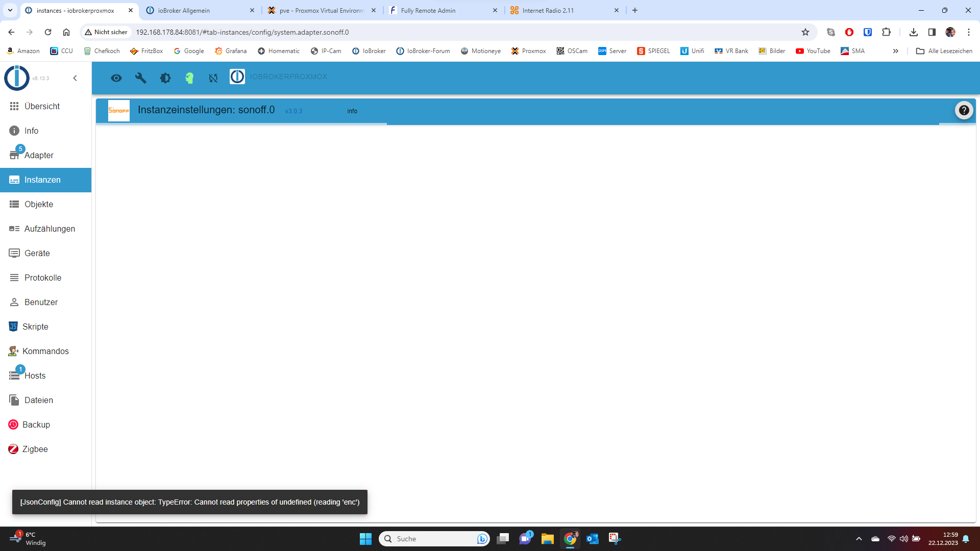
Task: Open Grafana bookmark
Action: [x=231, y=51]
